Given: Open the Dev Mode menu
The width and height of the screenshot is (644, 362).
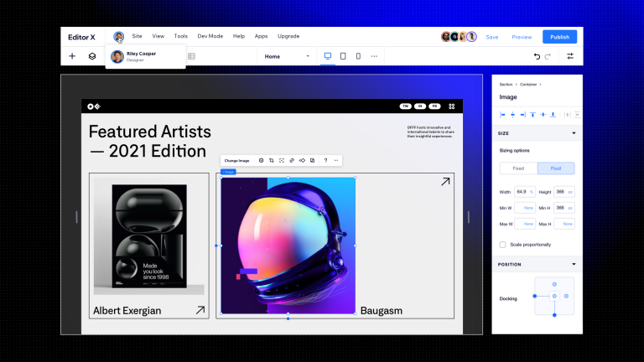Looking at the screenshot, I should point(210,37).
